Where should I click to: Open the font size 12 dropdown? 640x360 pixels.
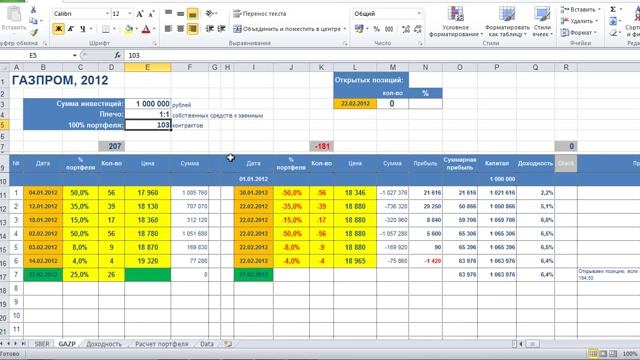pos(130,14)
